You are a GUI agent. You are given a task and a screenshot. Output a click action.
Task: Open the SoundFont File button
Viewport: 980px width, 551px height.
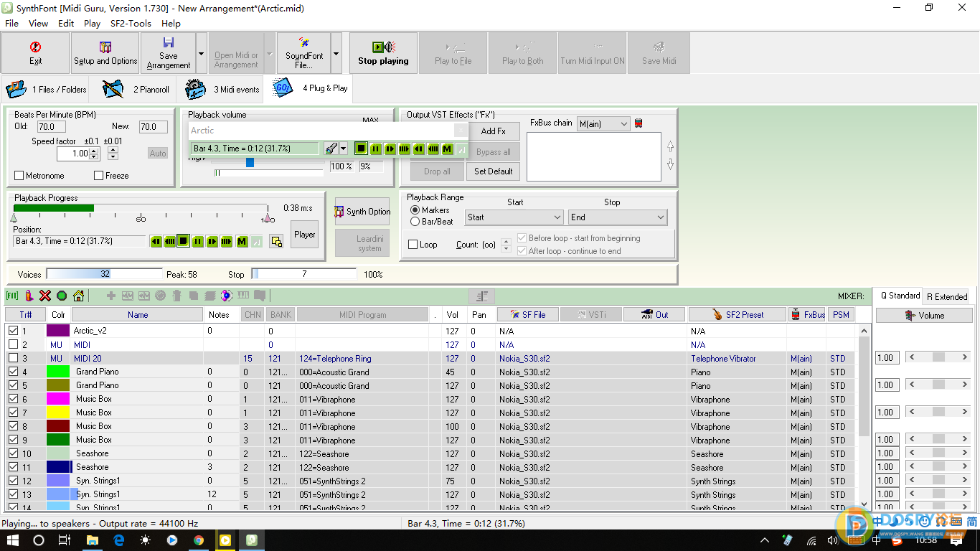coord(304,53)
